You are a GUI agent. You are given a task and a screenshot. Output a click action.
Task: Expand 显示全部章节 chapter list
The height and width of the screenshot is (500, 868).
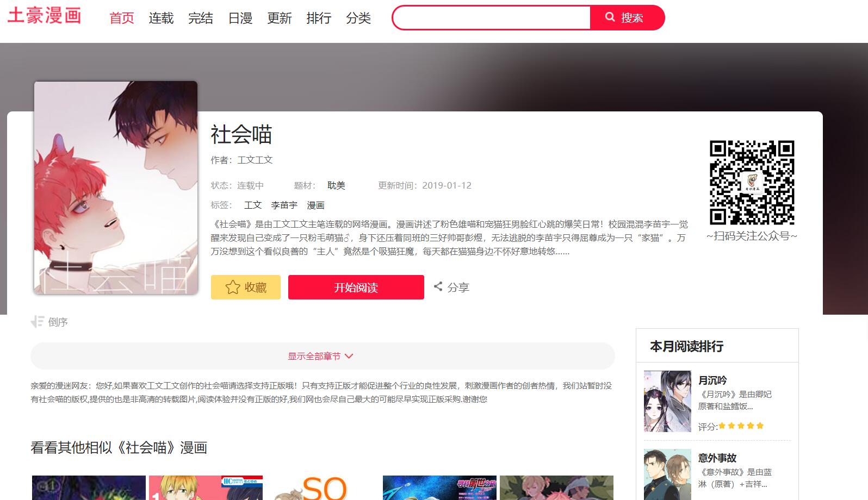pos(323,356)
